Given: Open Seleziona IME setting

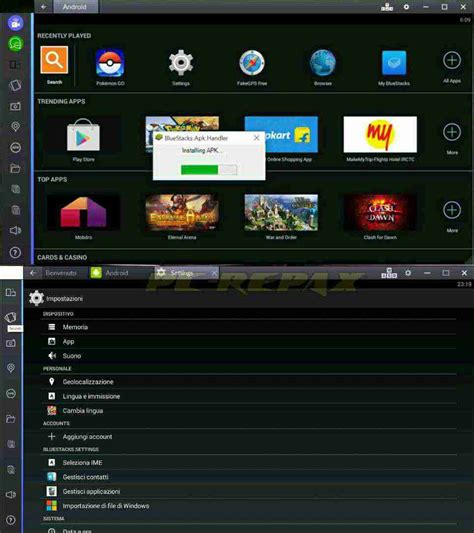Looking at the screenshot, I should click(x=249, y=463).
